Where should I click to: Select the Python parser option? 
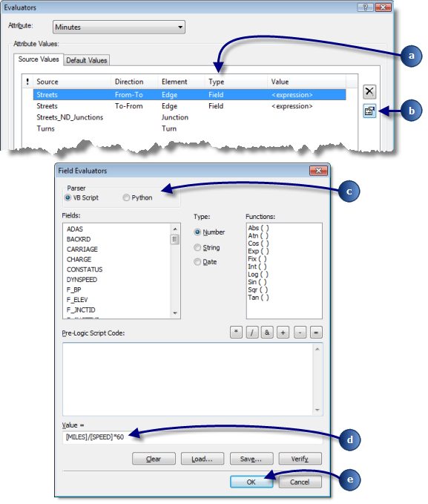tap(126, 197)
